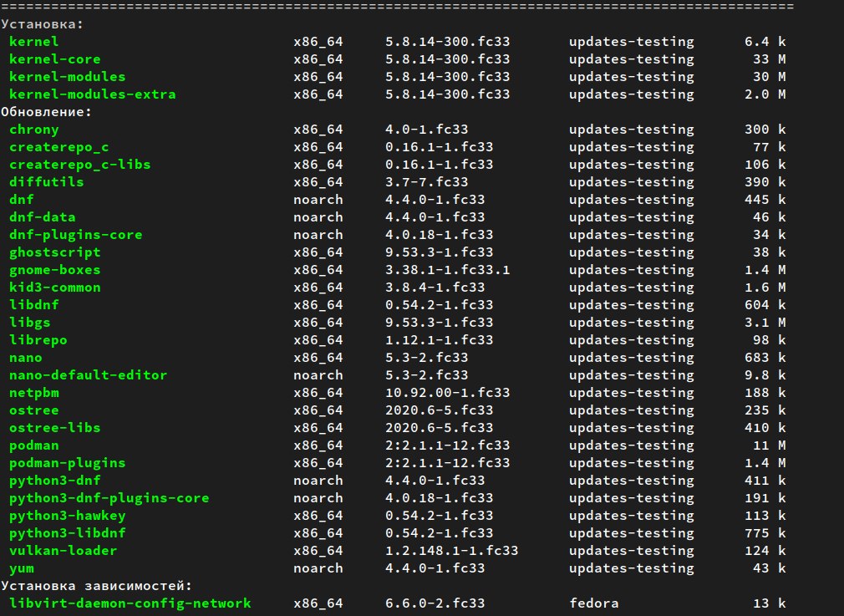Click the netpbm package name

(x=34, y=393)
